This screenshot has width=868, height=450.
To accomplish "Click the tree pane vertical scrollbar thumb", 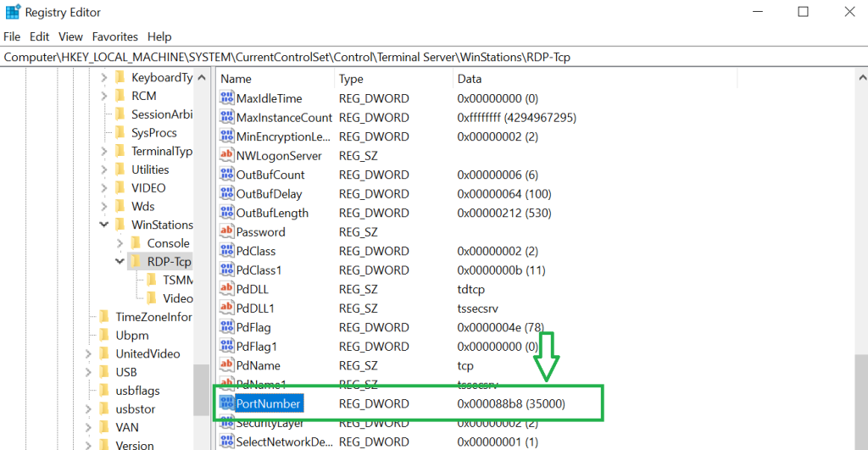I will click(202, 390).
